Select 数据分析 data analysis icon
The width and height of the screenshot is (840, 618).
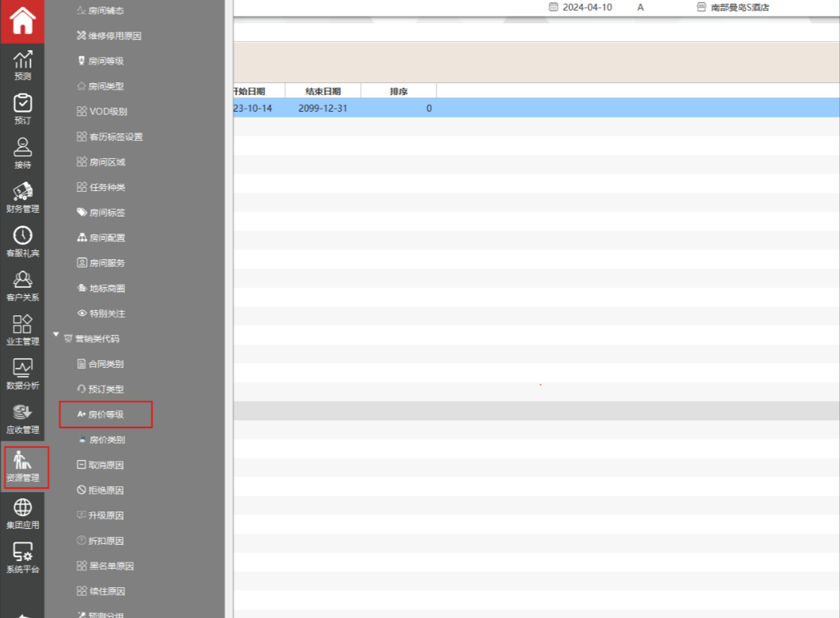22,375
